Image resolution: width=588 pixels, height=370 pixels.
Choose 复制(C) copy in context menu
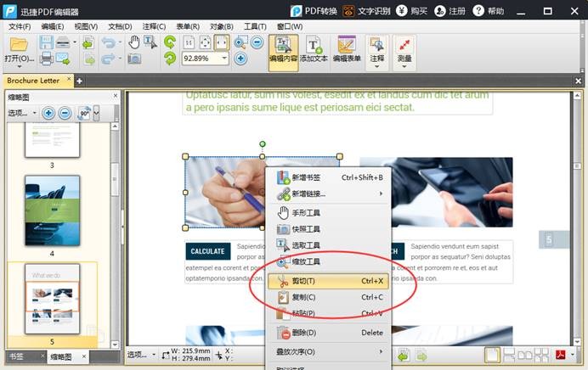coord(330,297)
